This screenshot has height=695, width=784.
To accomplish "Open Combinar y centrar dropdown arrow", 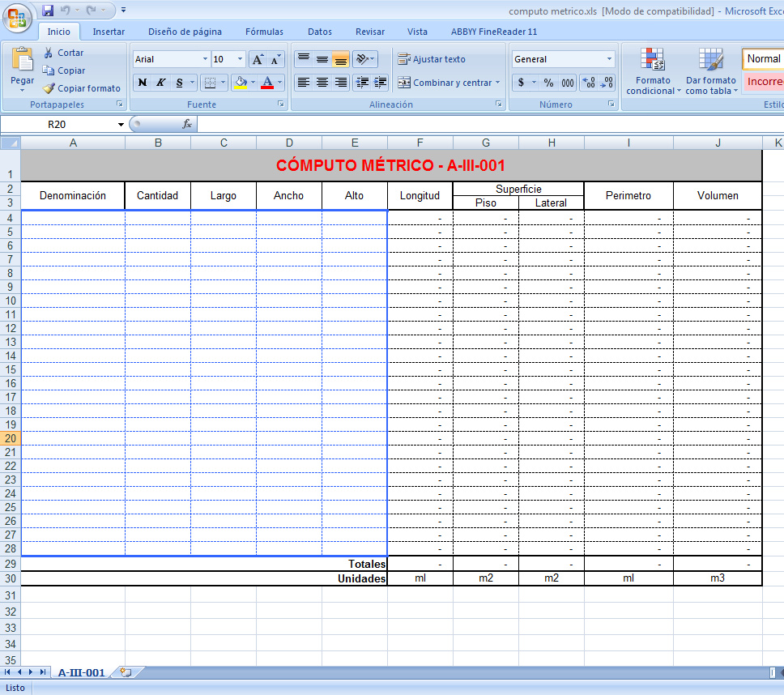I will pos(497,83).
